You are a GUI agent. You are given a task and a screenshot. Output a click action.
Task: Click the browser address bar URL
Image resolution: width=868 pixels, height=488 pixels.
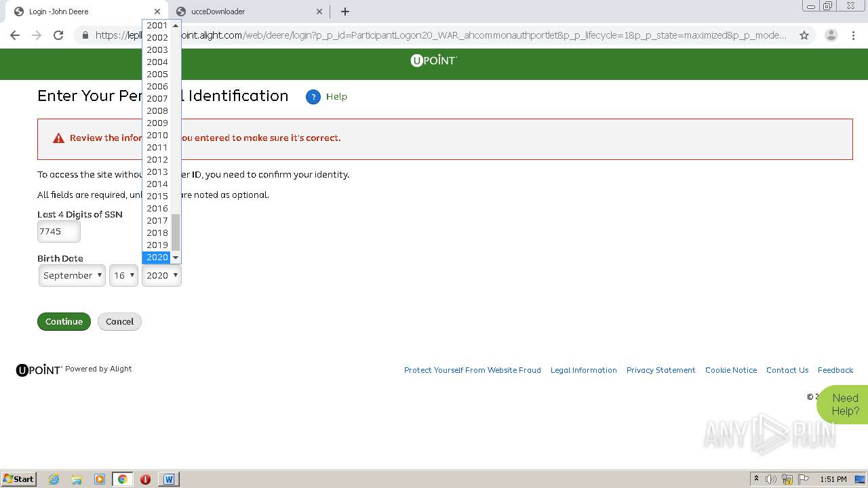(x=441, y=35)
